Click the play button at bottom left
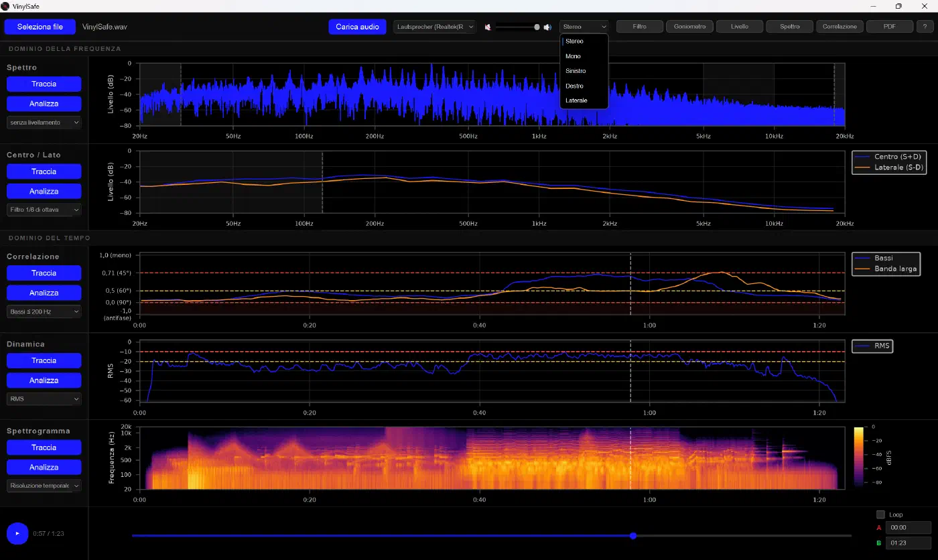This screenshot has height=560, width=938. (17, 533)
